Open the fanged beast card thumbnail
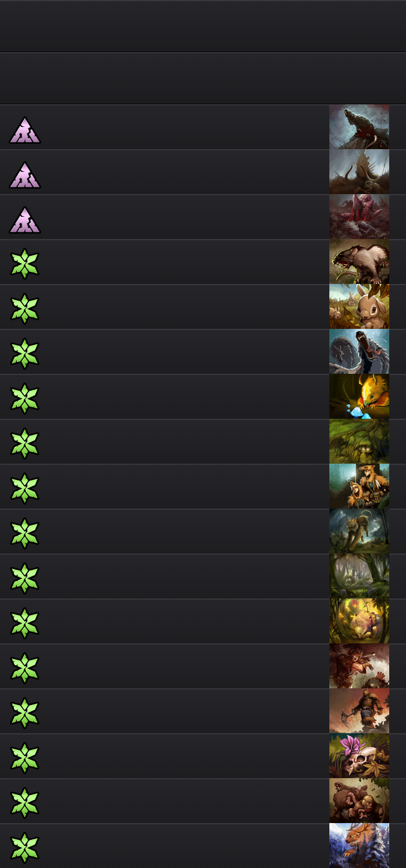The height and width of the screenshot is (868, 406). pos(359,127)
